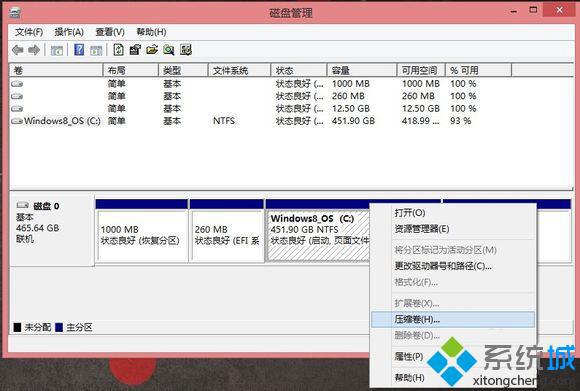Click the 93 % available cell
580x391 pixels.
pyautogui.click(x=461, y=121)
